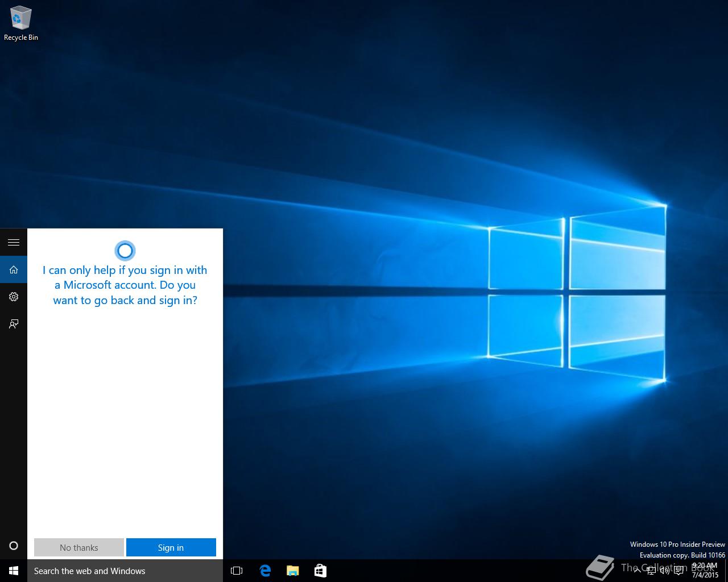Click the Sign in button
The image size is (728, 582).
pyautogui.click(x=171, y=547)
